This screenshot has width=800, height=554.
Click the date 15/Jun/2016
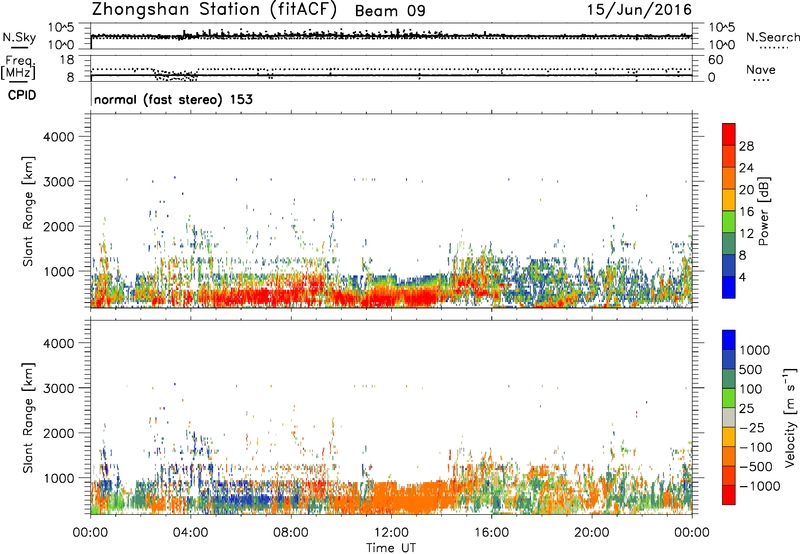(x=639, y=10)
